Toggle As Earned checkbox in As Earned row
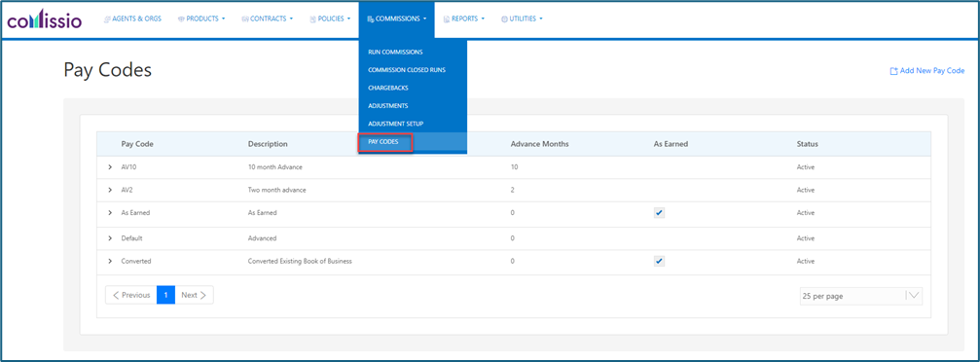980x362 pixels. point(660,212)
